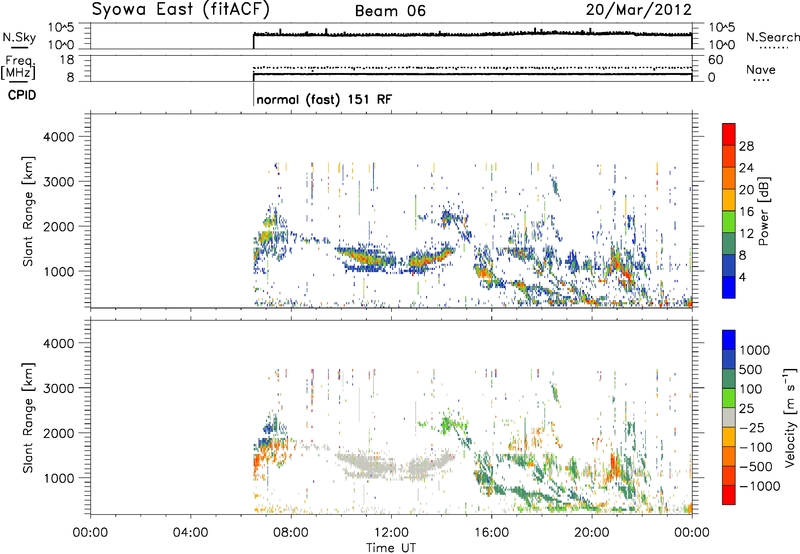Click the plot title "Syowa East (fitACF)"
Viewport: 800px width, 554px height.
(180, 10)
